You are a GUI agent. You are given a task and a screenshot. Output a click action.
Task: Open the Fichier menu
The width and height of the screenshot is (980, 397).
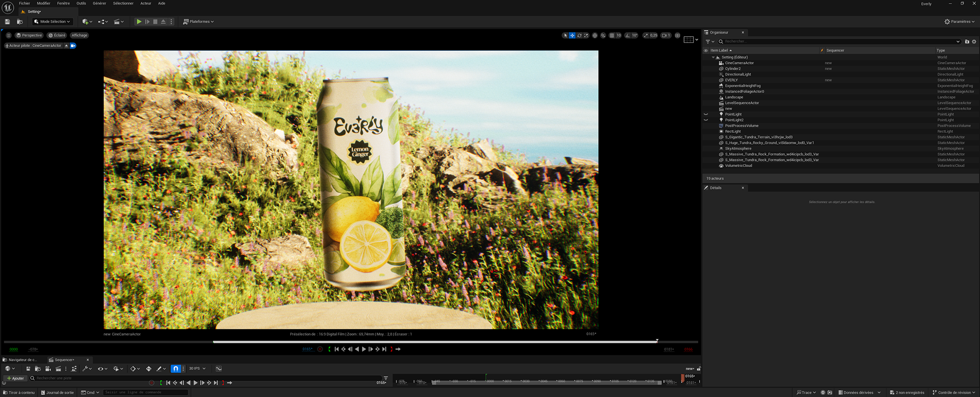(24, 3)
